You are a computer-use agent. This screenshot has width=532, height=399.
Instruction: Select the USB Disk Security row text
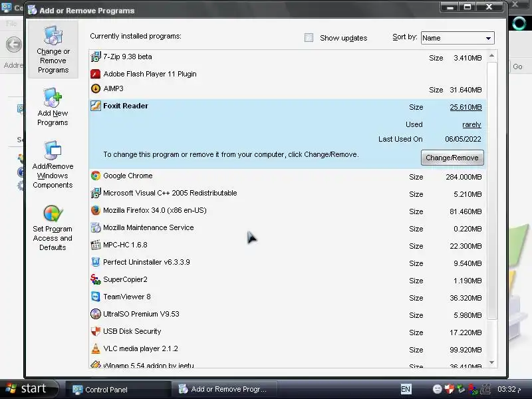132,331
